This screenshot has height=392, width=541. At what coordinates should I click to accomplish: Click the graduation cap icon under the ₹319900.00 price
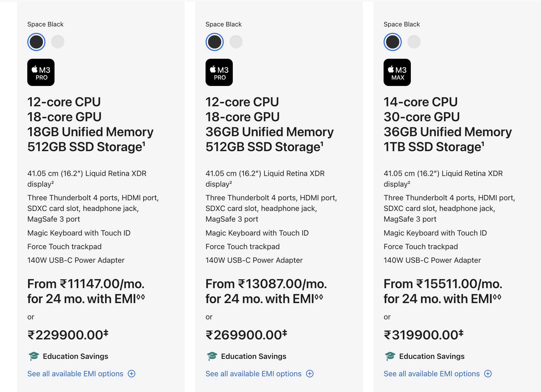[x=390, y=356]
